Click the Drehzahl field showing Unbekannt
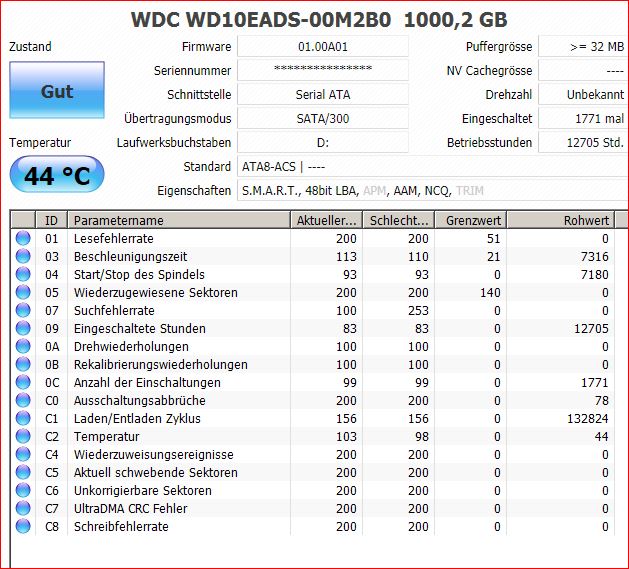This screenshot has width=629, height=569. click(x=584, y=94)
